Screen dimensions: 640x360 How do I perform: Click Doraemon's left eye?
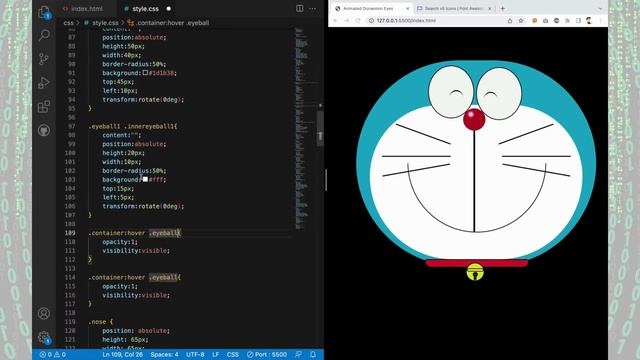(x=451, y=92)
